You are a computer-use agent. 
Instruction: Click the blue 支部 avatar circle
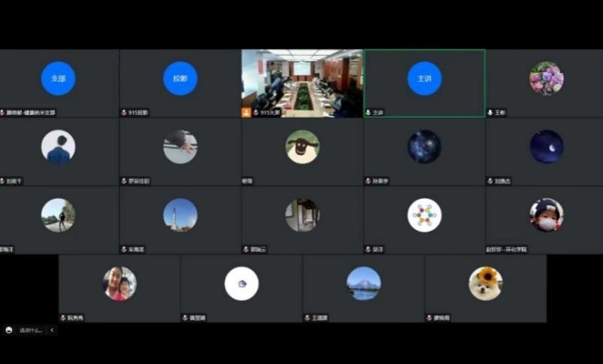click(58, 78)
